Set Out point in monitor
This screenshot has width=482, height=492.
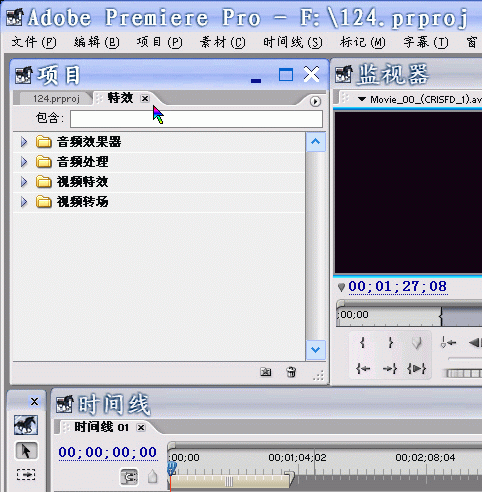390,343
